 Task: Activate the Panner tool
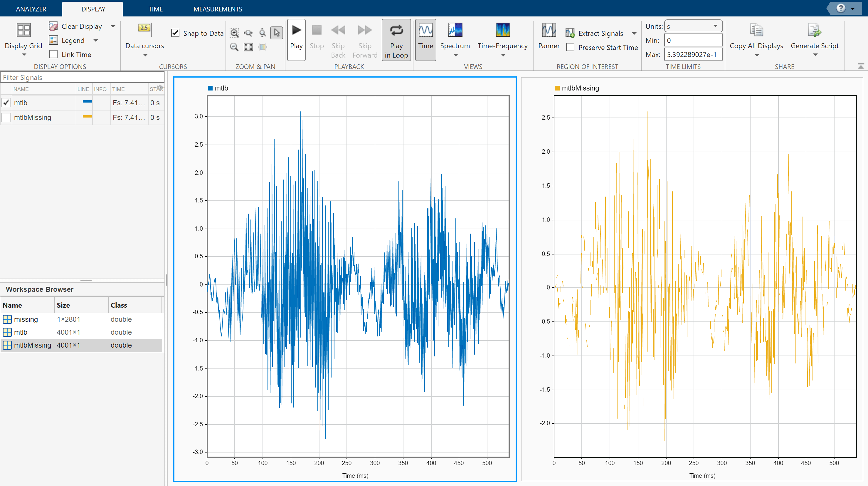coord(549,30)
